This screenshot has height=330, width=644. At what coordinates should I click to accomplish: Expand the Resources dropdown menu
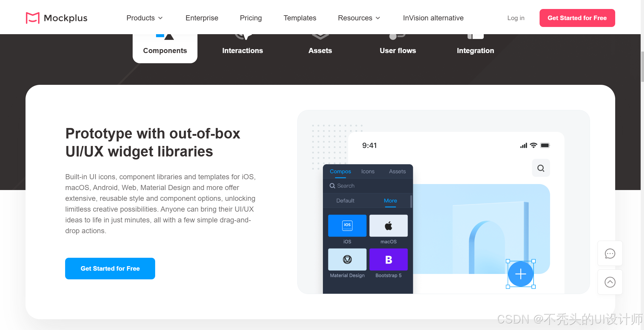coord(359,18)
